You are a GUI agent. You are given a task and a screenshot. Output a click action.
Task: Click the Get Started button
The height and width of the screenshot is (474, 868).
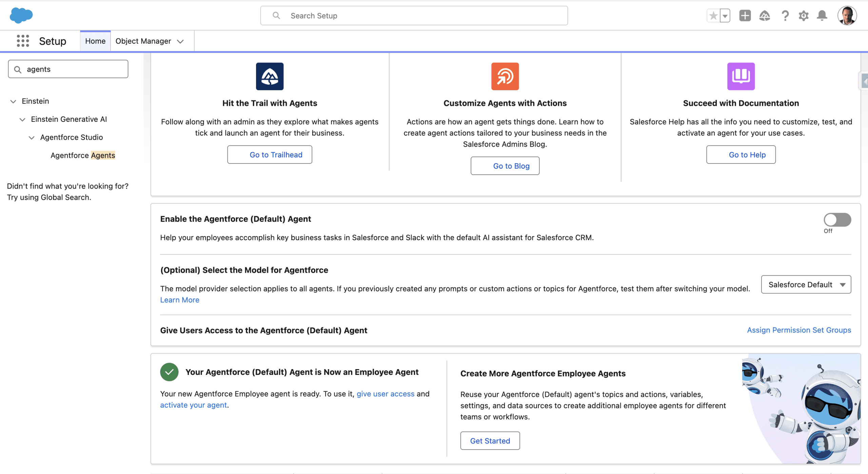[x=490, y=441]
